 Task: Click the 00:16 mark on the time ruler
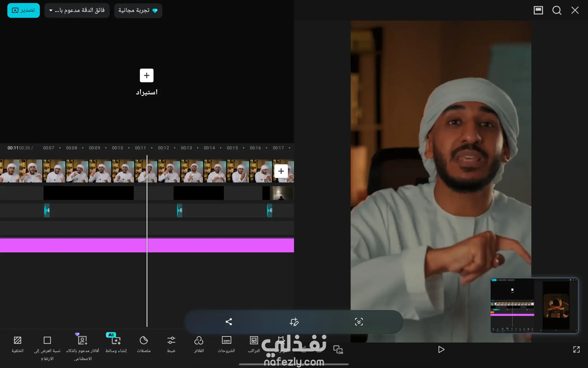pos(255,148)
